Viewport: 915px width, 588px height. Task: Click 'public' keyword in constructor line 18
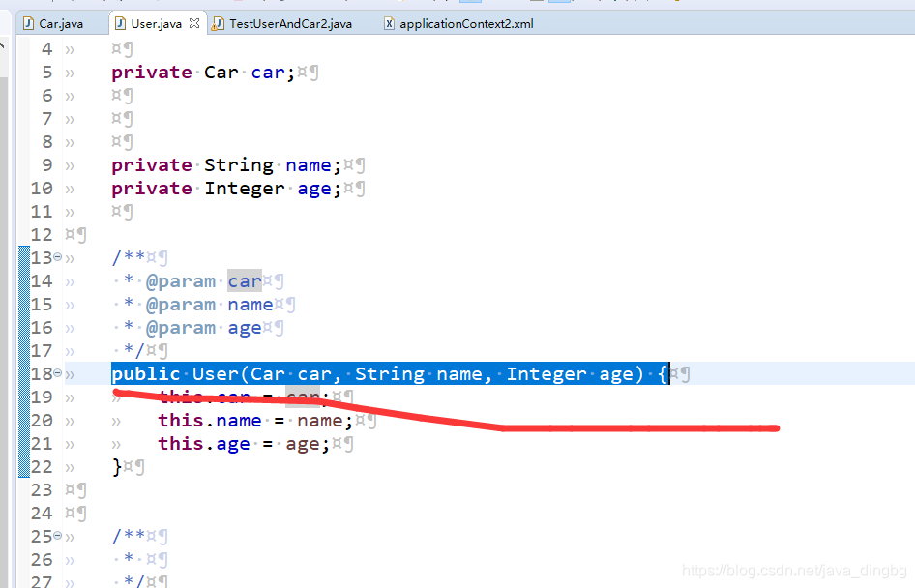tap(146, 374)
